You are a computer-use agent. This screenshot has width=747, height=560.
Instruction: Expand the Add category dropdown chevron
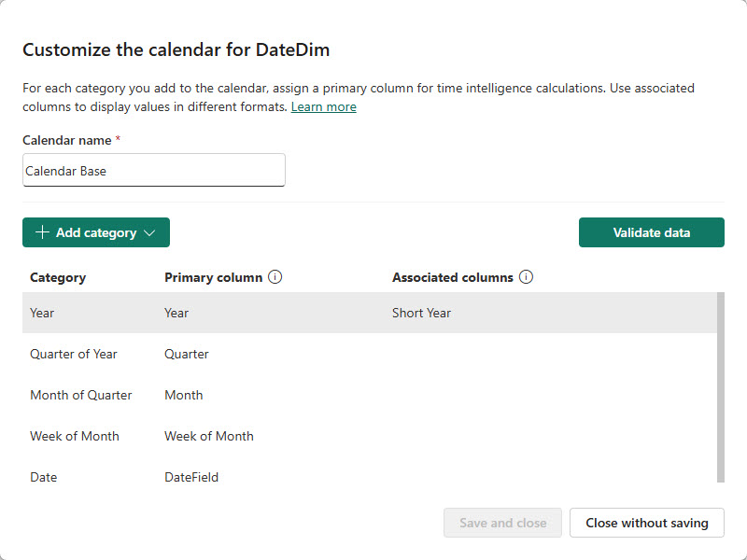tap(150, 232)
